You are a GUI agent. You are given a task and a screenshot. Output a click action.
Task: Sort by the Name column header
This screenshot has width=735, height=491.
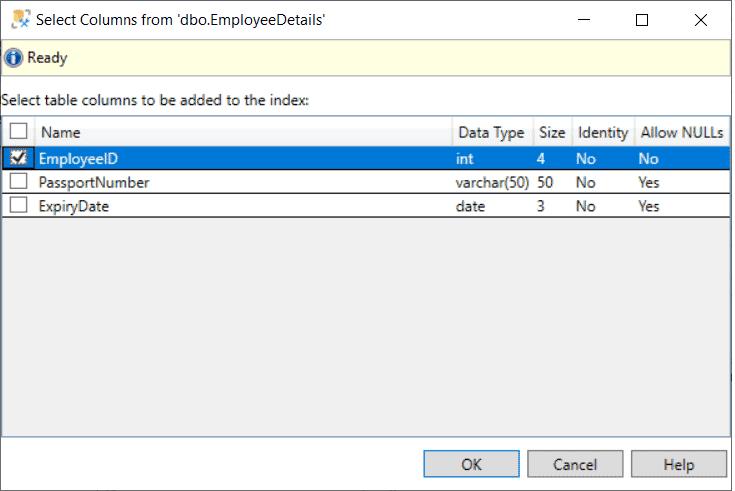click(60, 132)
